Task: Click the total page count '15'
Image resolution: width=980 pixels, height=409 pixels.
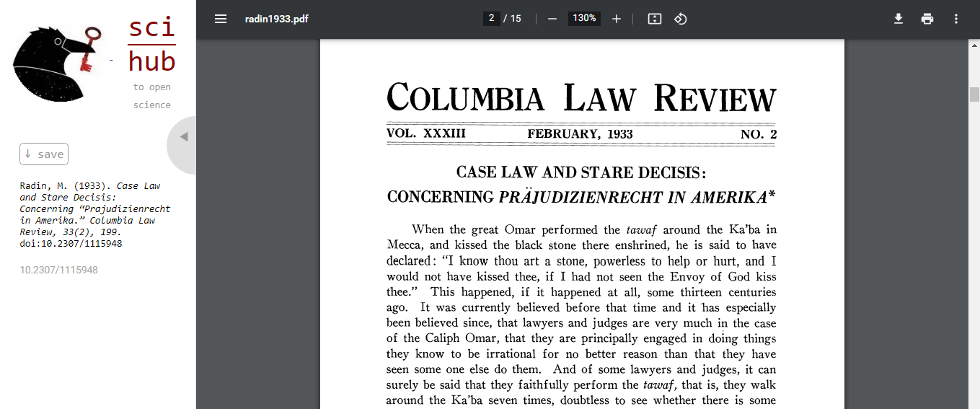Action: (x=516, y=19)
